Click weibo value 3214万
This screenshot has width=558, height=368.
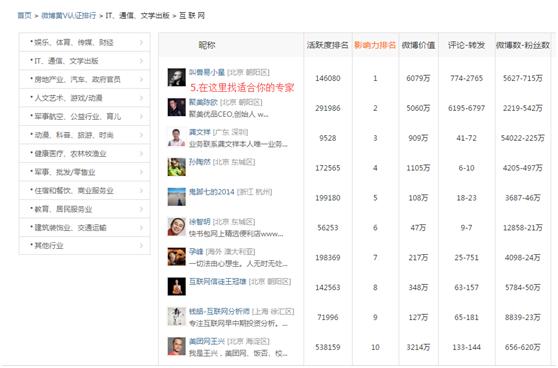point(418,347)
